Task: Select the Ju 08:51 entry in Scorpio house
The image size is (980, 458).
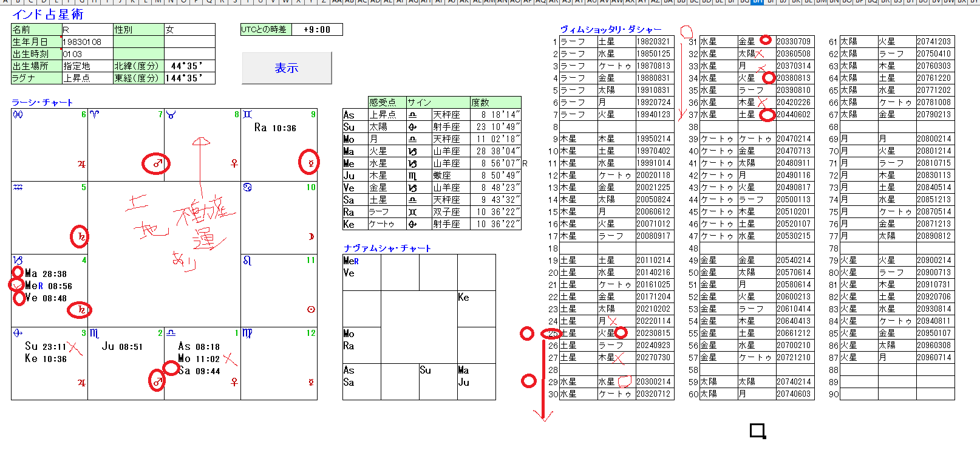Action: pyautogui.click(x=122, y=346)
